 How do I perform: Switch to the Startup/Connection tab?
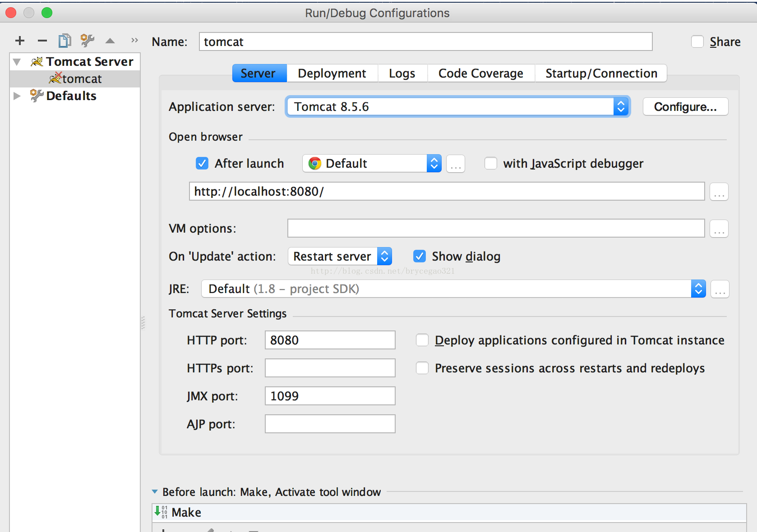[601, 73]
